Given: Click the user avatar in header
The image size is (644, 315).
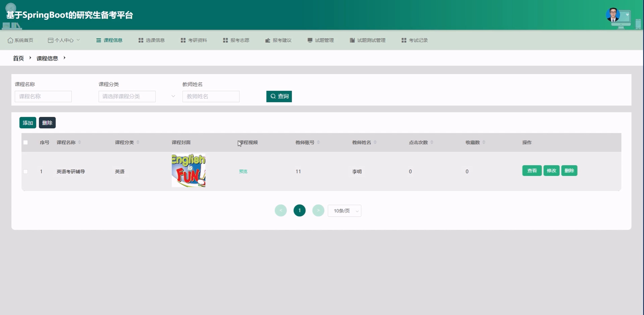Looking at the screenshot, I should (x=613, y=15).
